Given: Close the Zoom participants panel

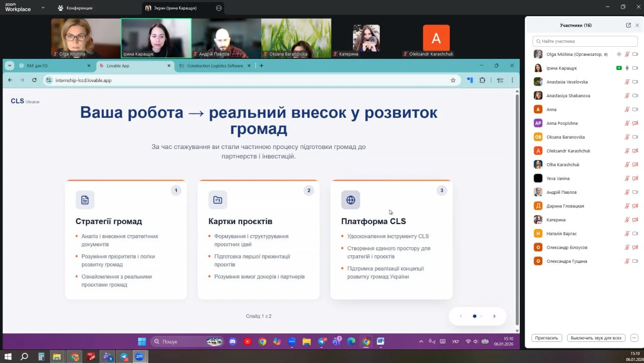Looking at the screenshot, I should 637,25.
